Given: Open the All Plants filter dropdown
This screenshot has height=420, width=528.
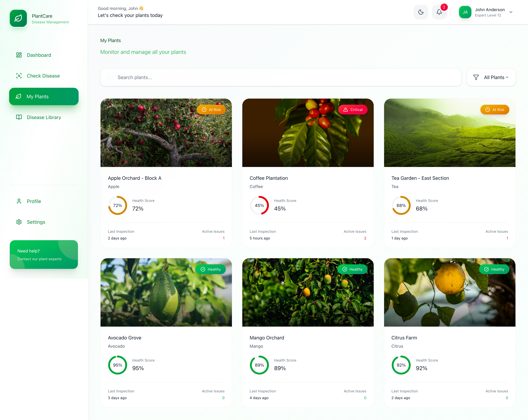Looking at the screenshot, I should click(x=491, y=77).
